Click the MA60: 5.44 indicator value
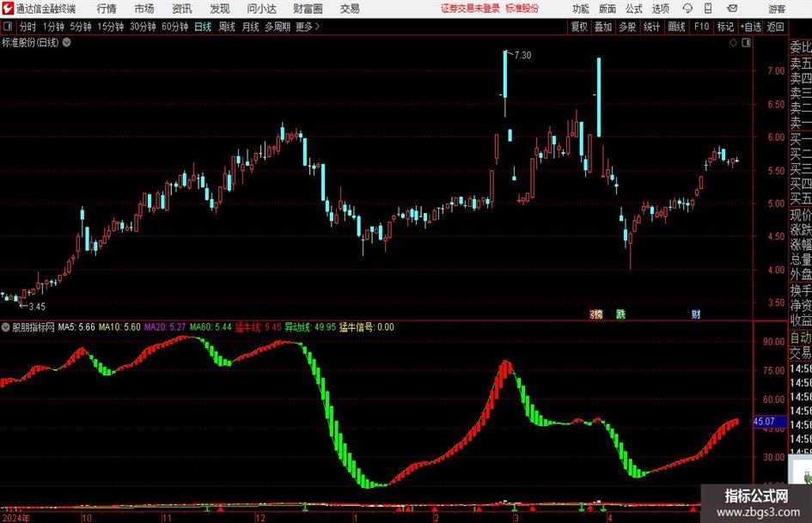This screenshot has height=523, width=812. pyautogui.click(x=211, y=327)
